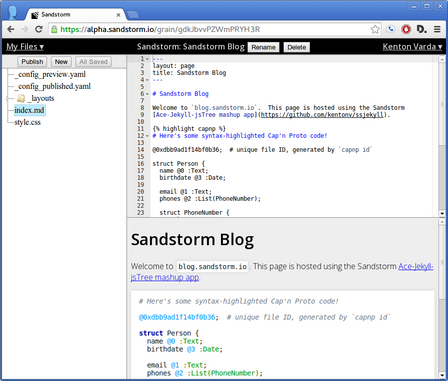Reload the page with refresh icon
Screen dimensions: 448x381
(39, 29)
